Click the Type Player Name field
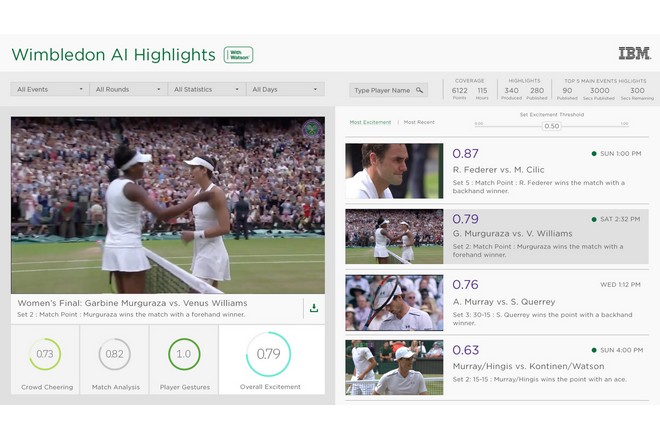This screenshot has height=440, width=660. coord(382,90)
